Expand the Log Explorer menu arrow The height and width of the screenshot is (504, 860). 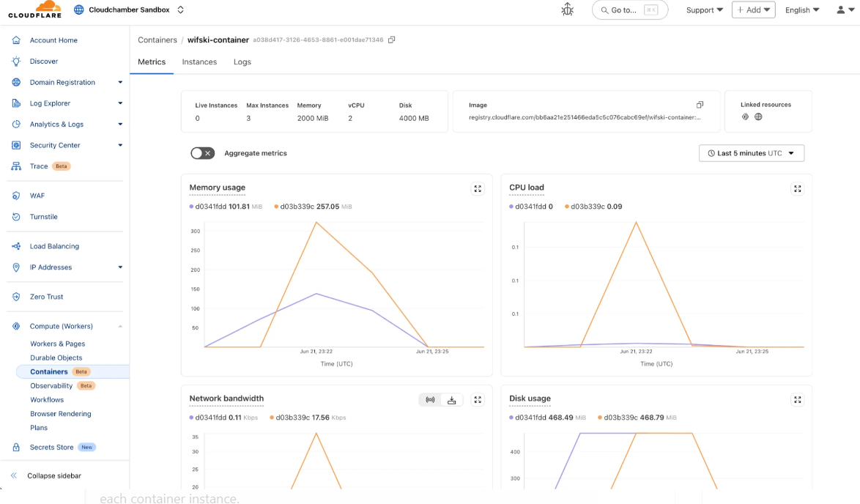tap(120, 103)
